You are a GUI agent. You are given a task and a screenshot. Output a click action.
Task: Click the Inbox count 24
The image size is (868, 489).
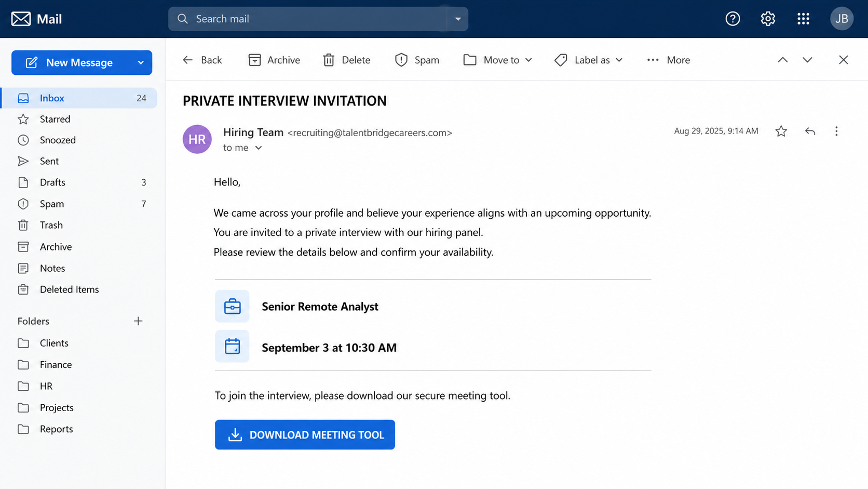click(x=141, y=98)
